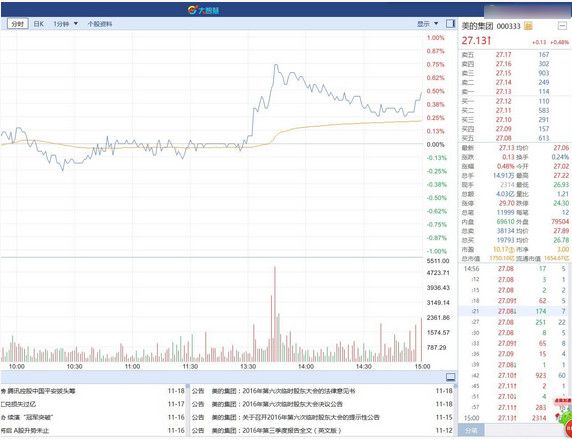Click the 内盘 value 69610
This screenshot has width=572, height=439.
click(506, 222)
